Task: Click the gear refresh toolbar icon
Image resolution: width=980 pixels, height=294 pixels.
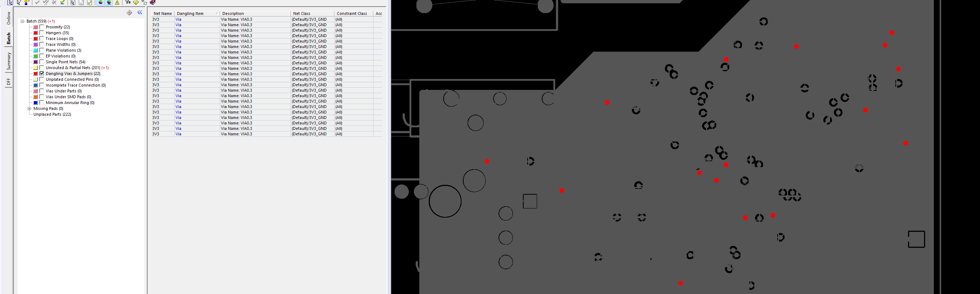Action: tap(144, 3)
